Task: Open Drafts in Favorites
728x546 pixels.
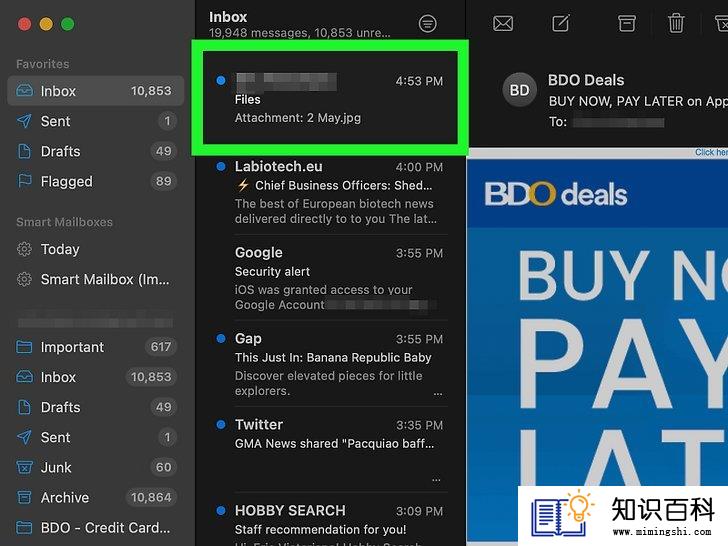Action: coord(96,151)
